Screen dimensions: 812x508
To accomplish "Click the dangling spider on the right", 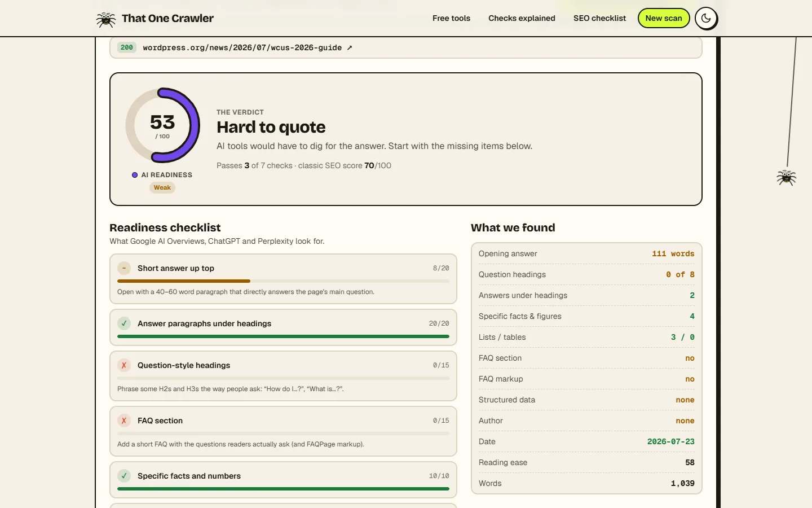I will tap(786, 177).
